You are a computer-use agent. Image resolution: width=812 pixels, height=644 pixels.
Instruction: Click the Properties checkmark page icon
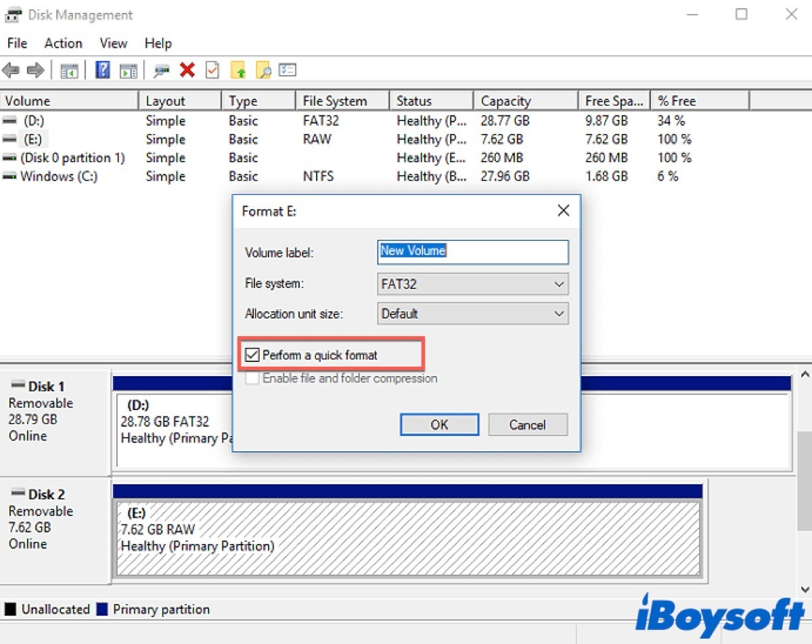pos(212,70)
